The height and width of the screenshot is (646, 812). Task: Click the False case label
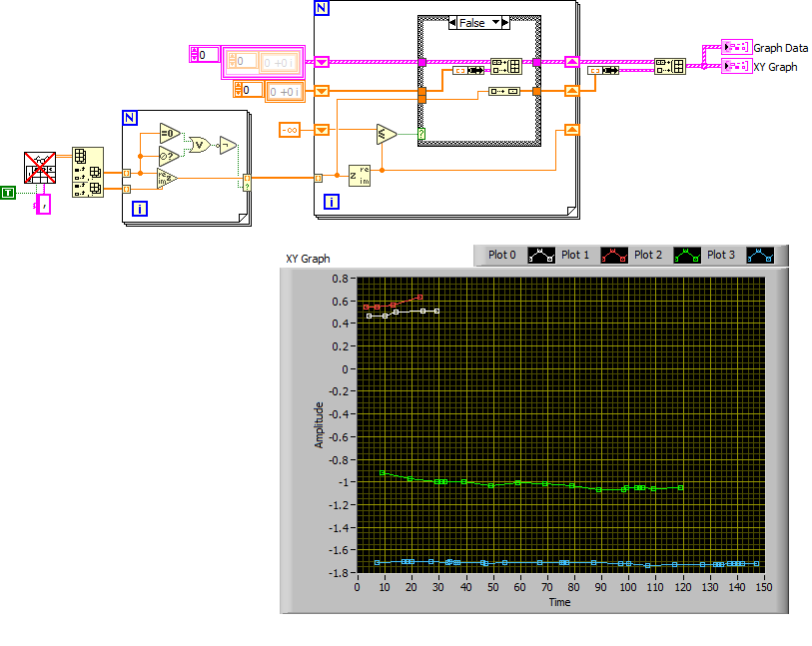471,23
